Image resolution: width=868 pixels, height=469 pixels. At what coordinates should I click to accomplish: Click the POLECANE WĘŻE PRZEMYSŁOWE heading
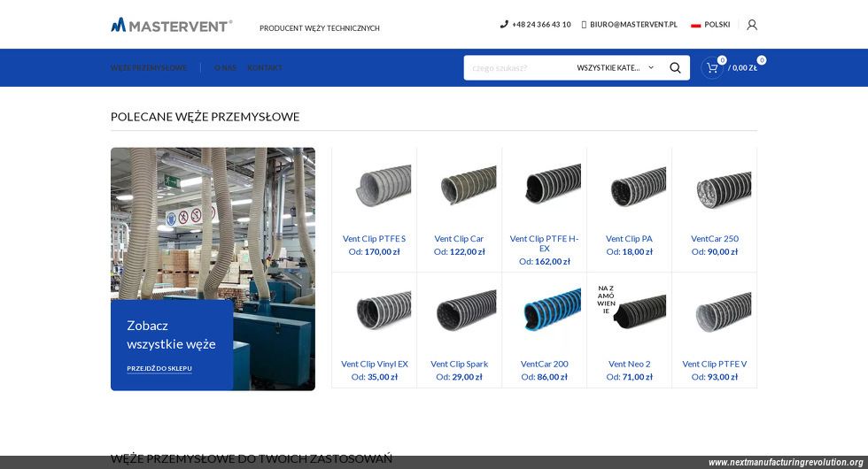[x=205, y=117]
